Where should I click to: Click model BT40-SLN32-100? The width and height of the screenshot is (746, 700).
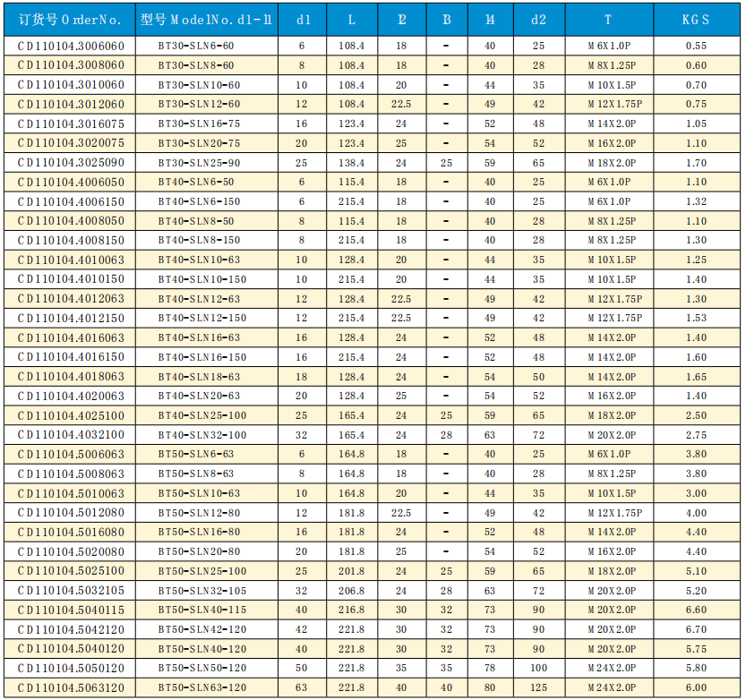(x=202, y=435)
